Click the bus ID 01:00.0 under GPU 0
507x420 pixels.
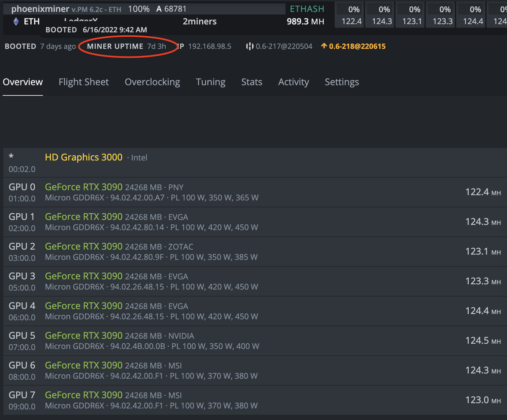coord(22,198)
